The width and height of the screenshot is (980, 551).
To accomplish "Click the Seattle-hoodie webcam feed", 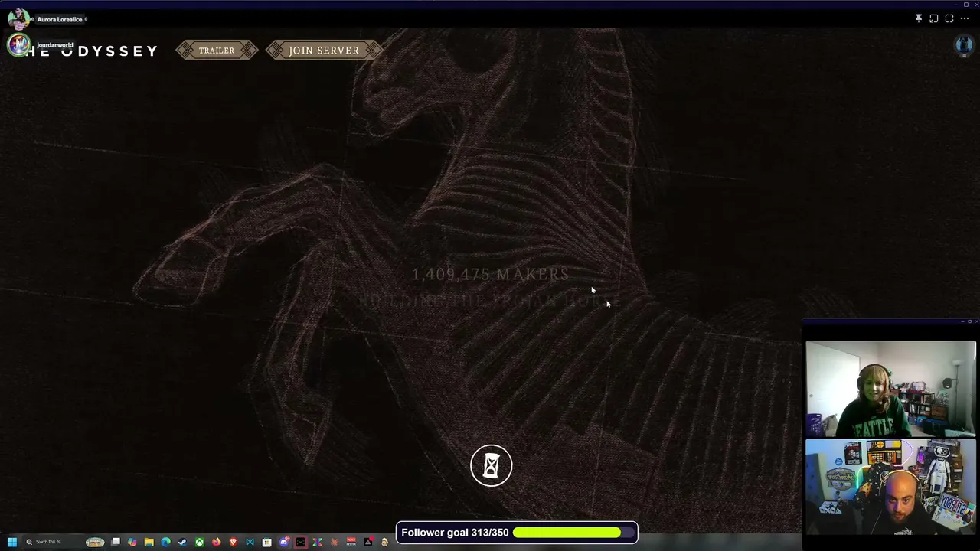I will 890,388.
